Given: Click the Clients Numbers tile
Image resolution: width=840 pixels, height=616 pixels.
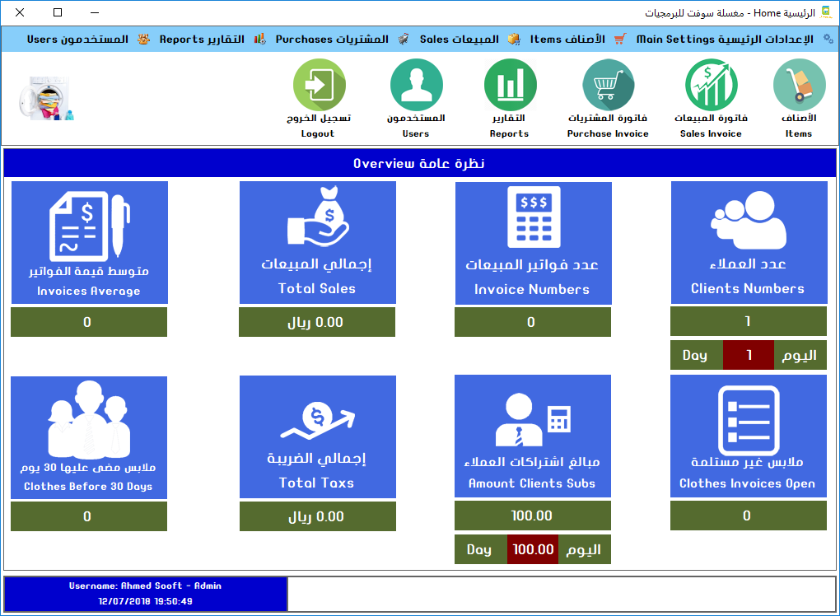Looking at the screenshot, I should click(749, 242).
